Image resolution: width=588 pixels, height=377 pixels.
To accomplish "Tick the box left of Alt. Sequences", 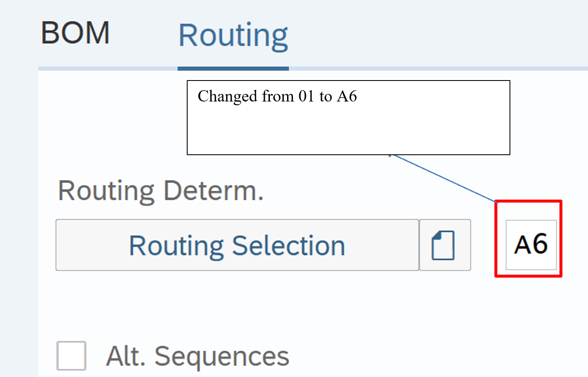I will pyautogui.click(x=71, y=356).
